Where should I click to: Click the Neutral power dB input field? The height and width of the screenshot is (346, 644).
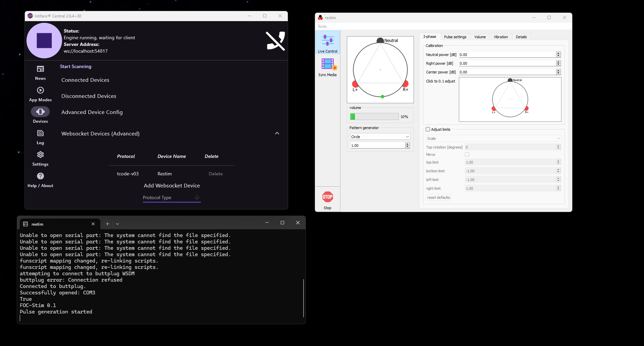pyautogui.click(x=507, y=54)
